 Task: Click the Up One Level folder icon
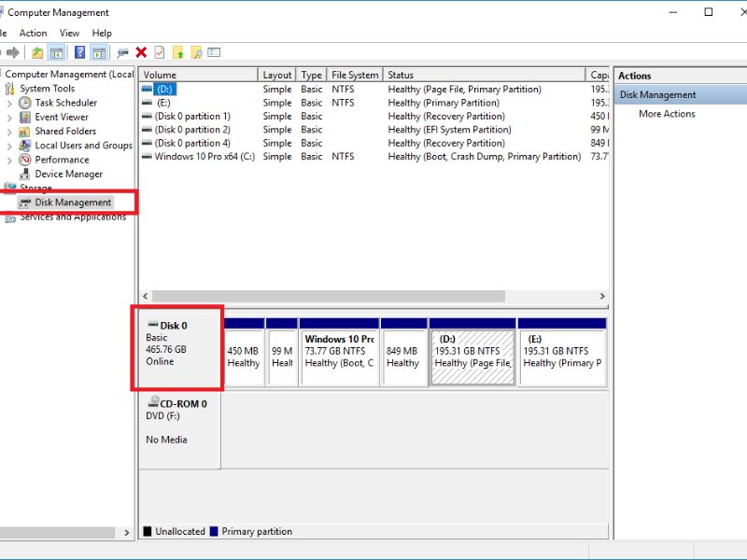pos(37,52)
